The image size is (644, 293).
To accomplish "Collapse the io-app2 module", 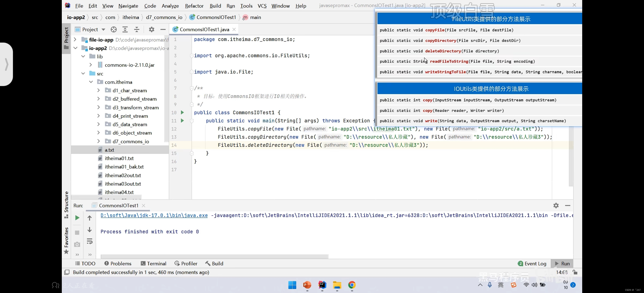I will click(x=75, y=48).
